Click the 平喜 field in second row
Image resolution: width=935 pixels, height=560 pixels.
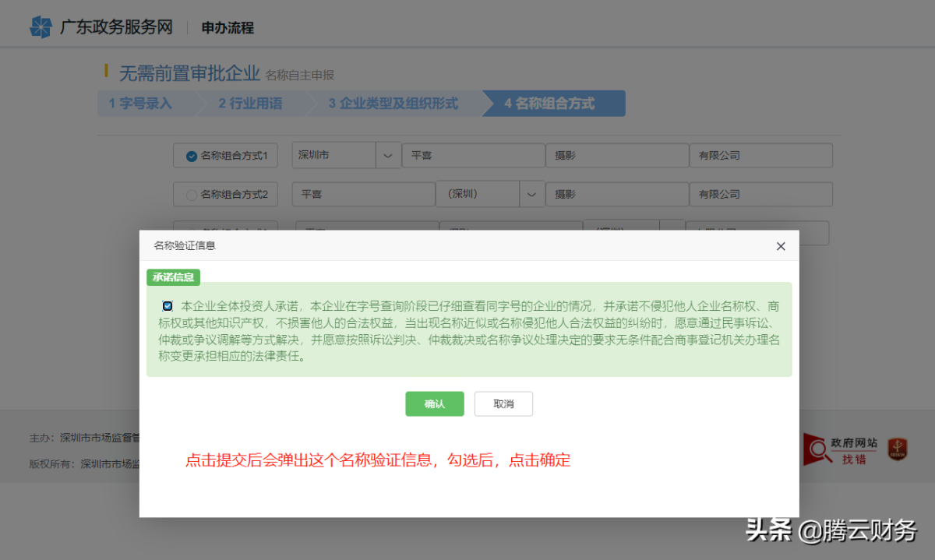coord(363,195)
